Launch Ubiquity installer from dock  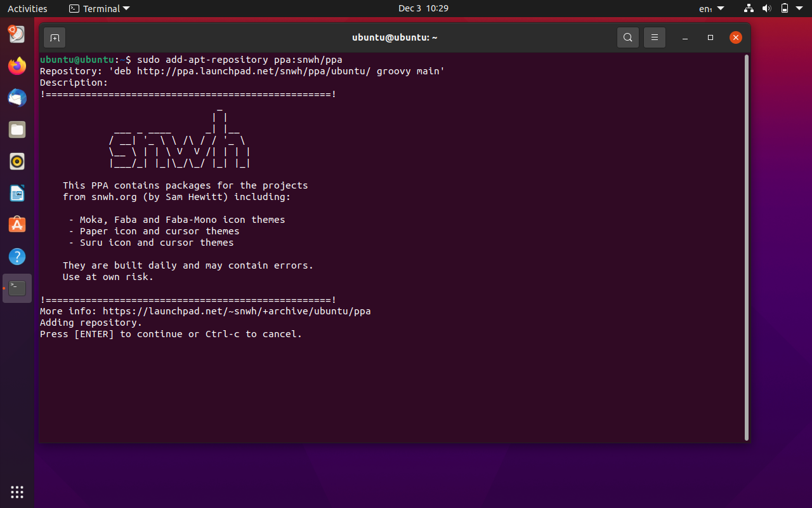(x=17, y=34)
